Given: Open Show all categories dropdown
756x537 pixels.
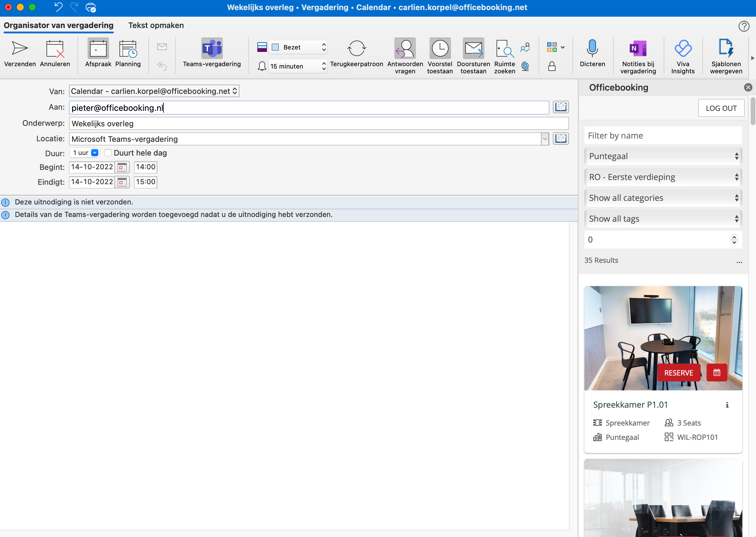Looking at the screenshot, I should (663, 198).
